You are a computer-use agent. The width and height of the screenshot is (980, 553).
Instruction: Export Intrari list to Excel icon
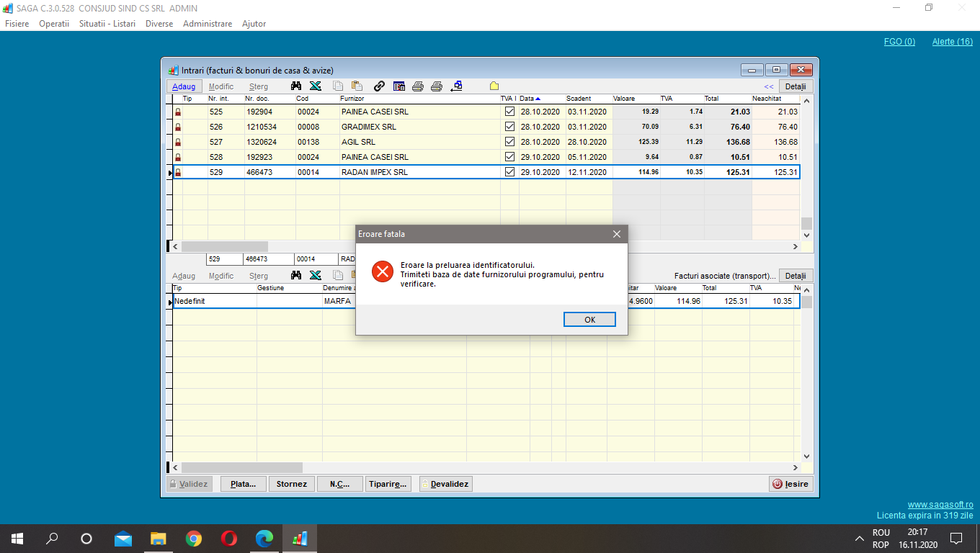(315, 86)
